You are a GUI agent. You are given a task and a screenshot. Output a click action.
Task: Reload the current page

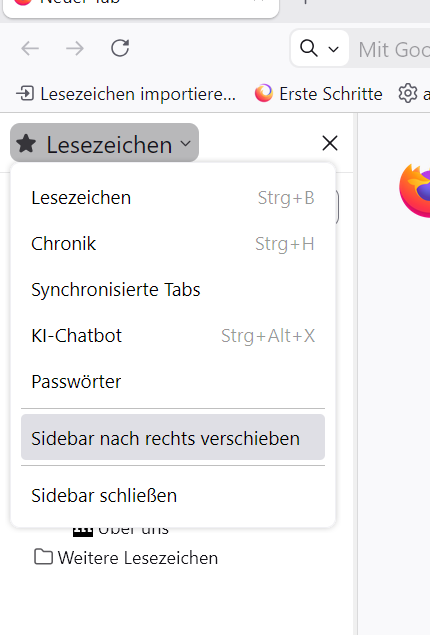pos(120,48)
